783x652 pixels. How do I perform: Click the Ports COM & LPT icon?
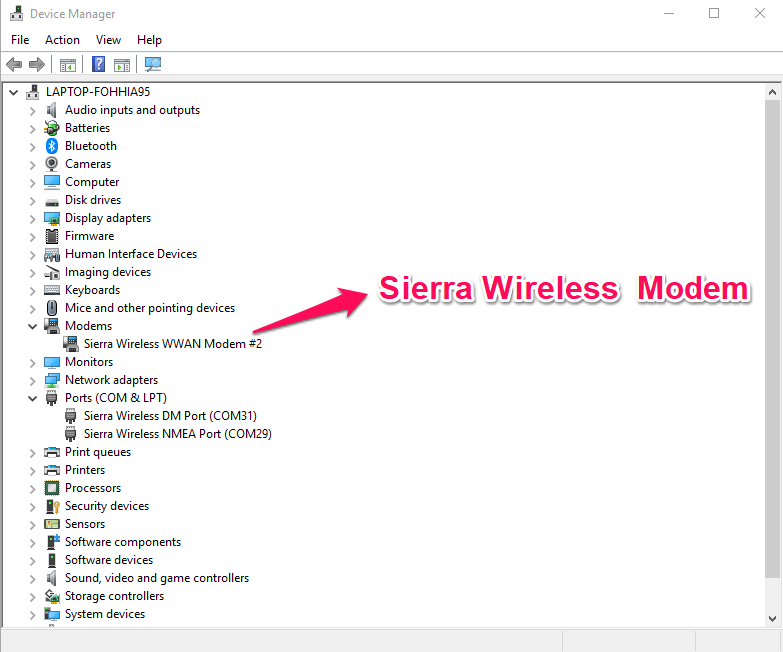(x=51, y=398)
